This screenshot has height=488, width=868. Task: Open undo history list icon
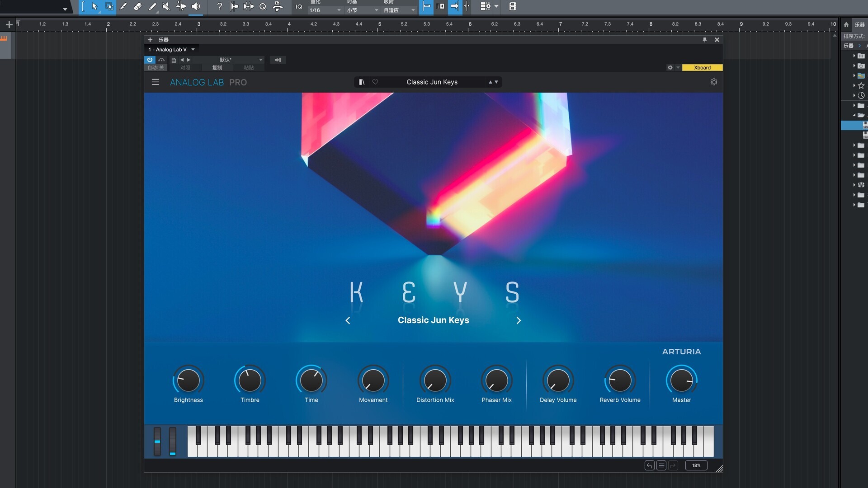coord(661,465)
